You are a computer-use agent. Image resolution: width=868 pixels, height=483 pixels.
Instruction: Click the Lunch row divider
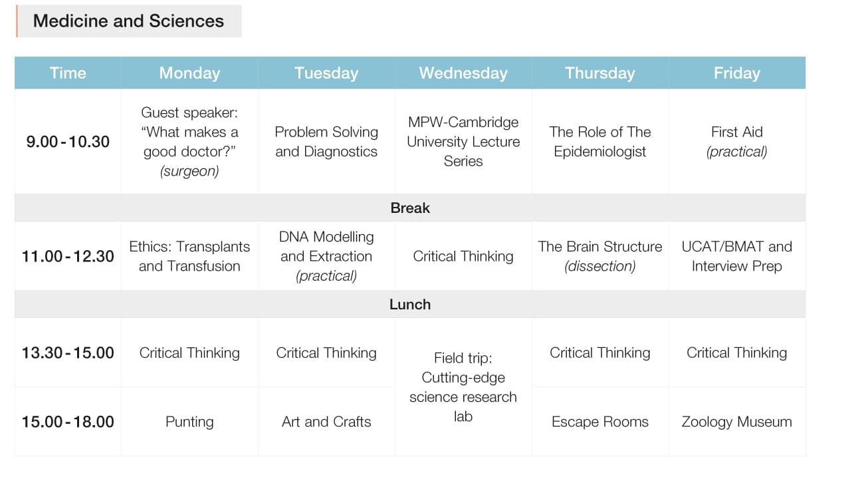coord(410,304)
